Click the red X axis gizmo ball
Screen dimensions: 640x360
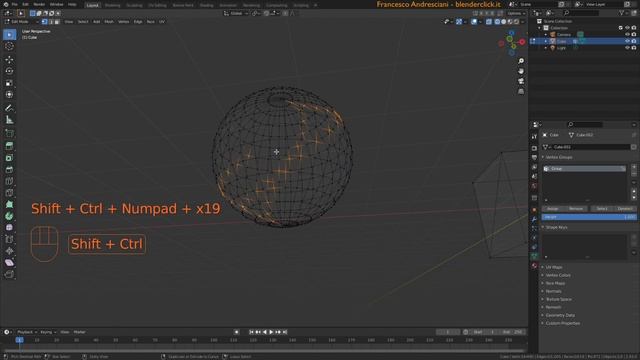522,42
